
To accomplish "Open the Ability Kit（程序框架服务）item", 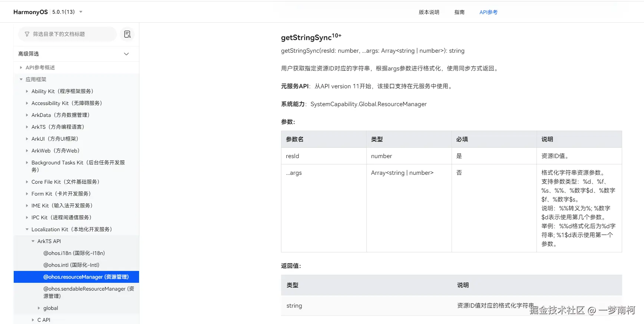I will 62,91.
